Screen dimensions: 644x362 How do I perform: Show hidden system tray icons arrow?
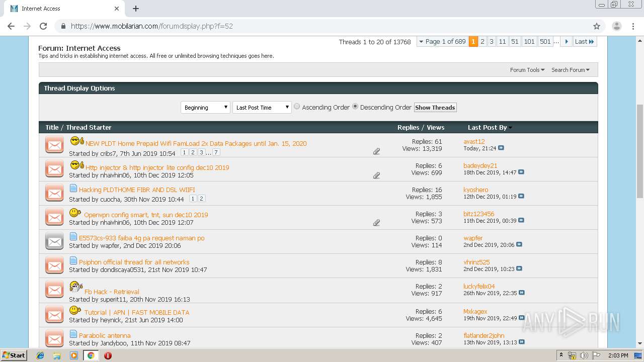click(x=560, y=355)
